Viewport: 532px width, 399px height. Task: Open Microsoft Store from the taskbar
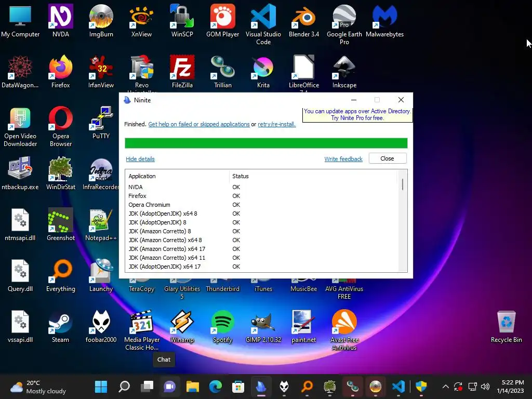(238, 387)
